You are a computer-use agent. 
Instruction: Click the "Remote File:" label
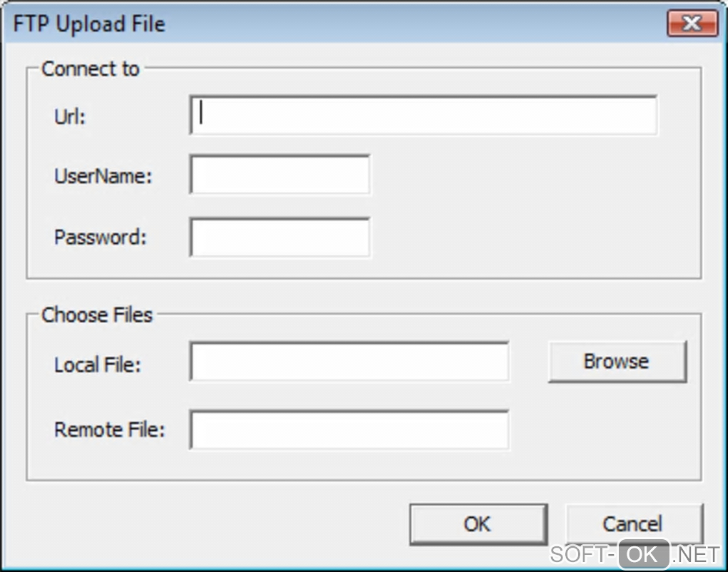click(x=109, y=430)
